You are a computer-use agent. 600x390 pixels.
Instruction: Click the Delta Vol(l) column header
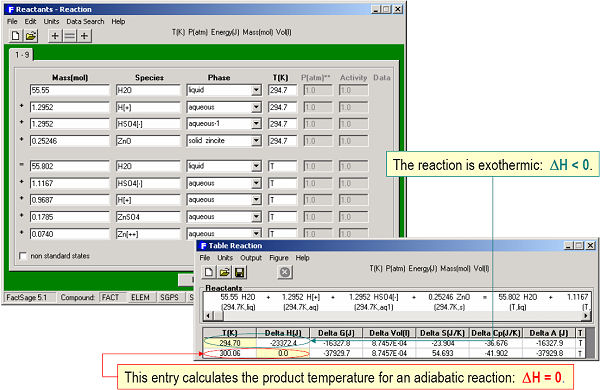(389, 333)
